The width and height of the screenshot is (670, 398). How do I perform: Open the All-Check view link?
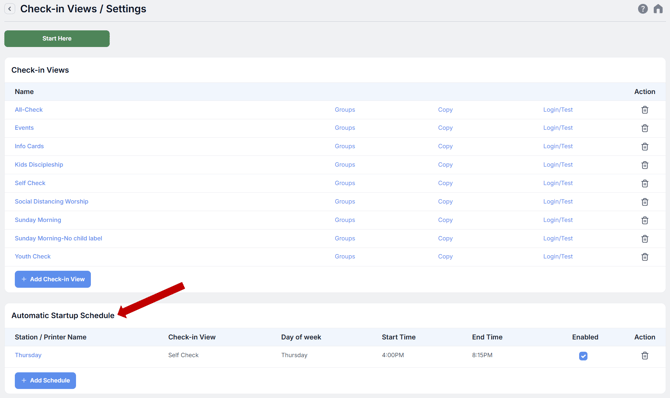click(x=29, y=109)
